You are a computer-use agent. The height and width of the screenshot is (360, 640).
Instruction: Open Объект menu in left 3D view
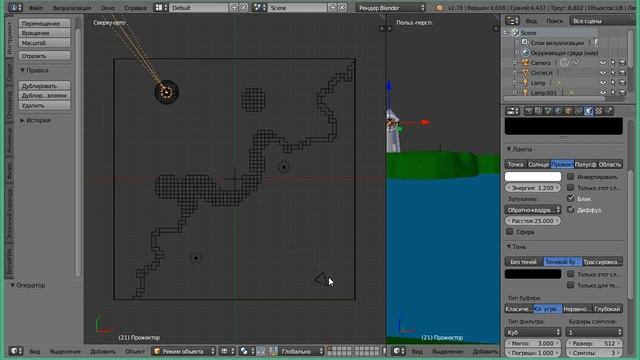coord(135,351)
